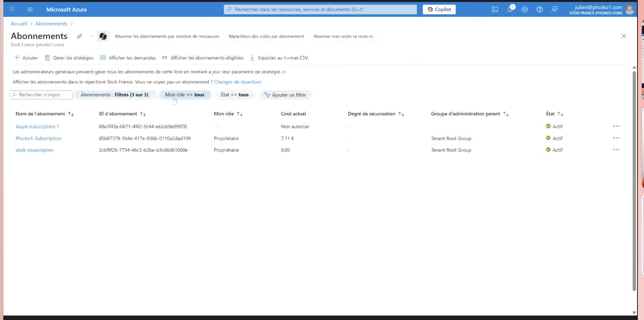644x320 pixels.
Task: Pin the Abonnements page
Action: click(80, 36)
